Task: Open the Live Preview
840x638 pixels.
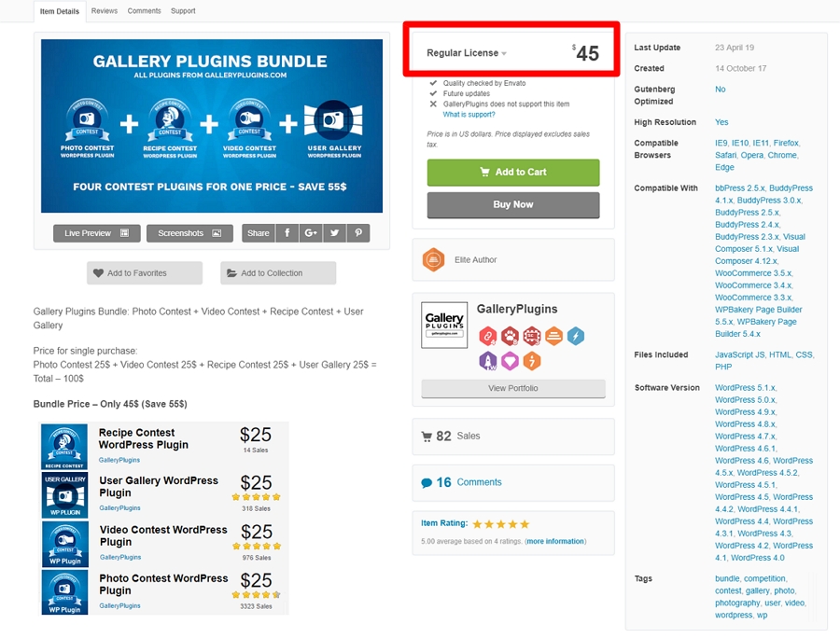Action: coord(96,233)
